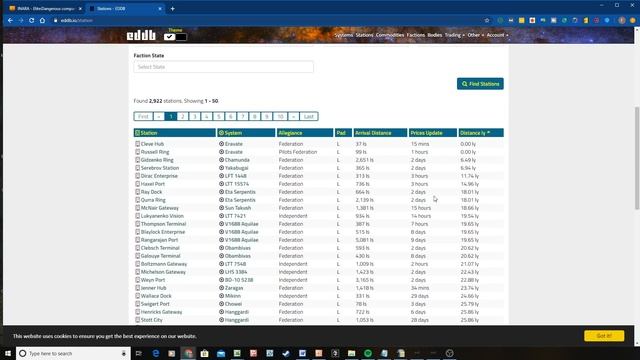Open the browser profile avatar
Image resolution: width=640 pixels, height=360 pixels.
[622, 20]
